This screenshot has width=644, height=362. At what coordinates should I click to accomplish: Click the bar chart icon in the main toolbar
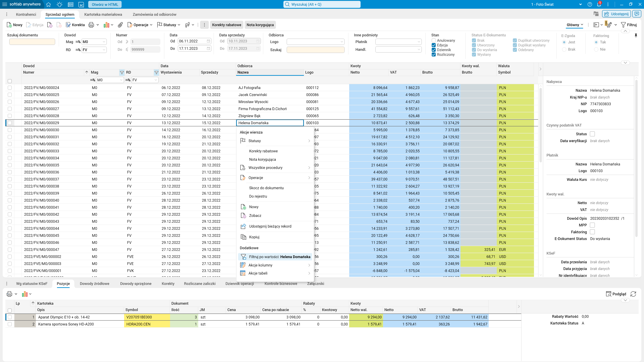pyautogui.click(x=106, y=25)
